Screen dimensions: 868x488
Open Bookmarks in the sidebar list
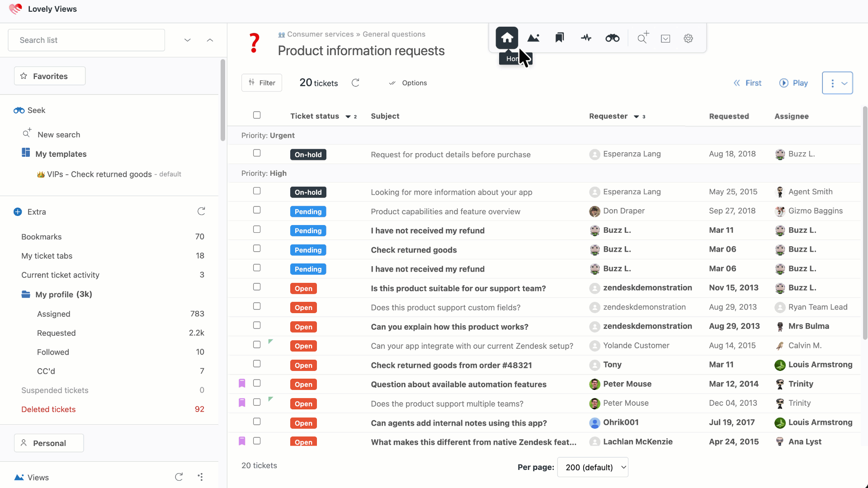tap(42, 237)
